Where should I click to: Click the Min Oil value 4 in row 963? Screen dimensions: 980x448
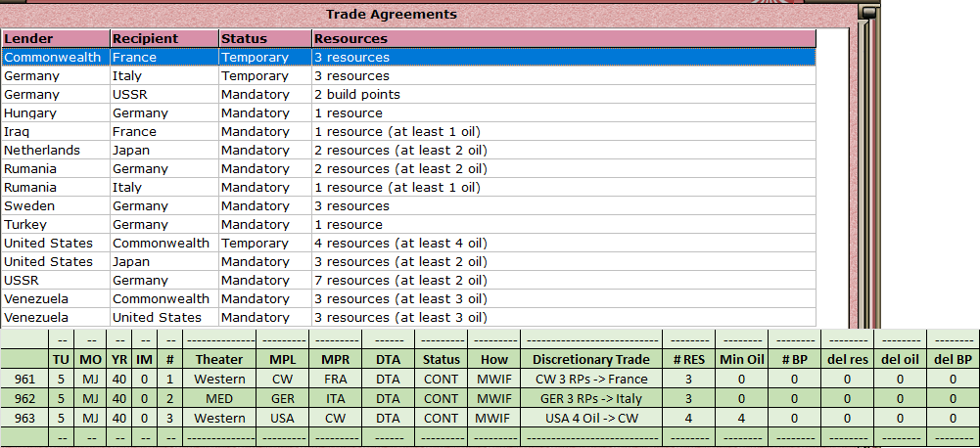point(741,418)
